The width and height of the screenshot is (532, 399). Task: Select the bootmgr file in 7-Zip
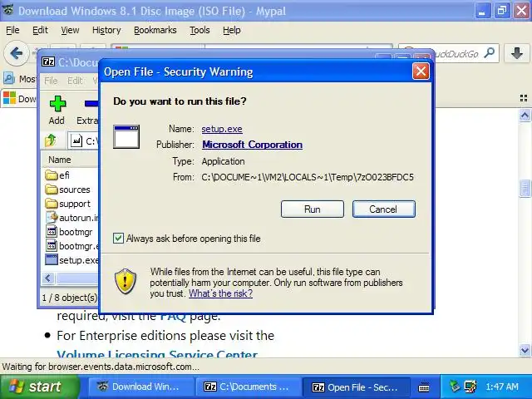click(x=69, y=232)
